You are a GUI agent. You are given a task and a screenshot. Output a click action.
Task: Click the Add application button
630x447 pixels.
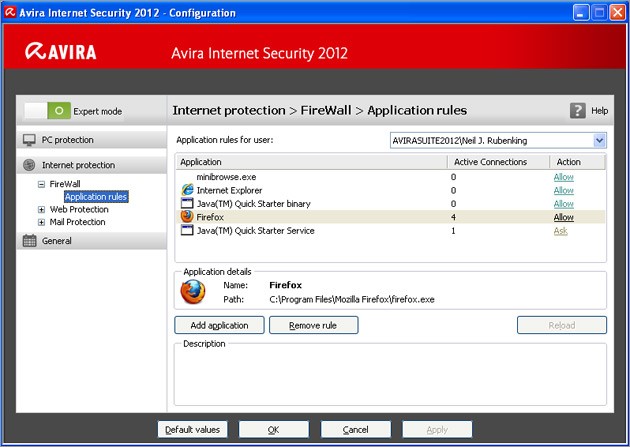click(x=219, y=325)
